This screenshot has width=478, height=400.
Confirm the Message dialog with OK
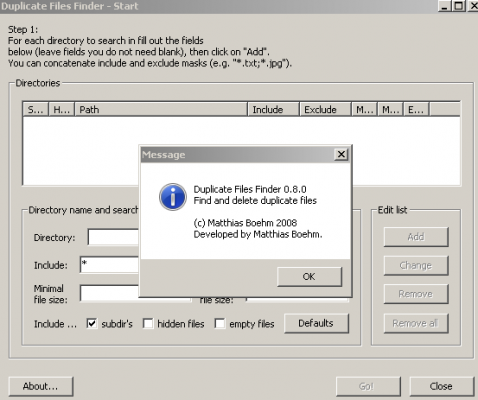pos(309,277)
